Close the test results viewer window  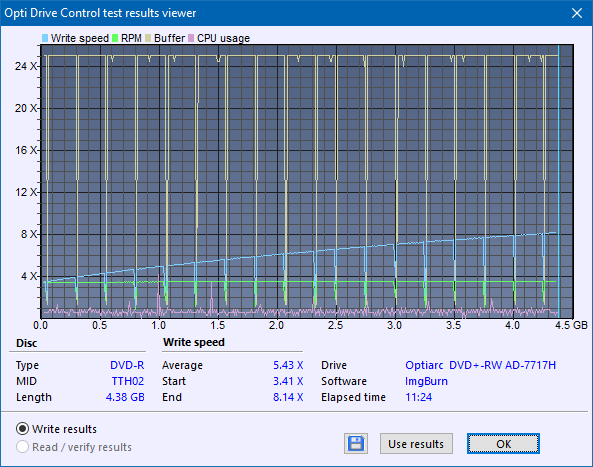click(x=577, y=13)
